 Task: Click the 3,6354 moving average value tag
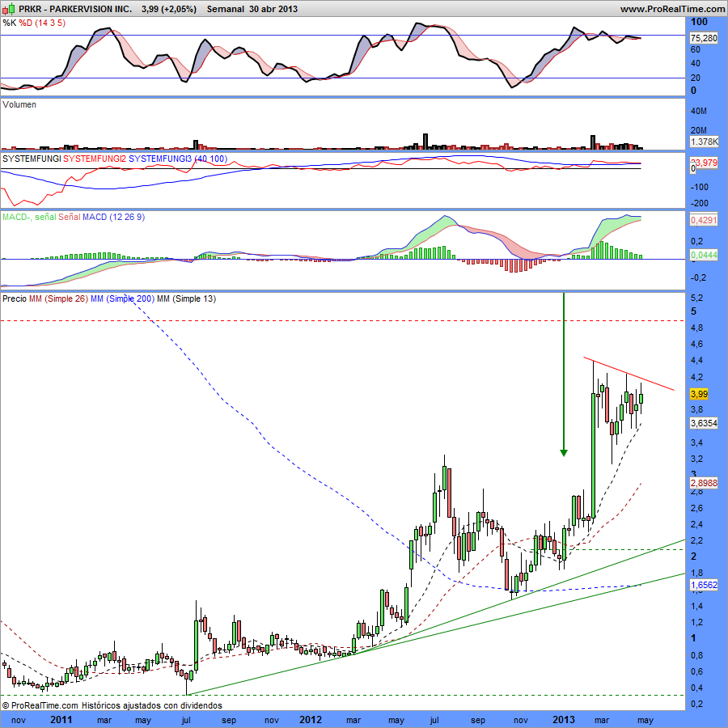704,423
